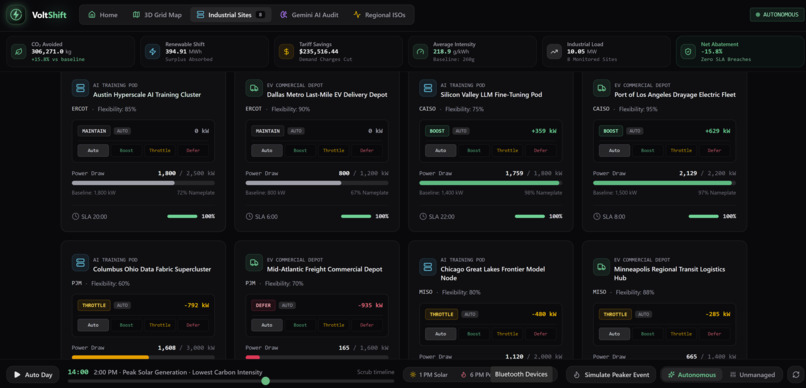Set Mid-Atlantic Freight Depot to Boost
Screen dimensions: 806x388
point(300,325)
